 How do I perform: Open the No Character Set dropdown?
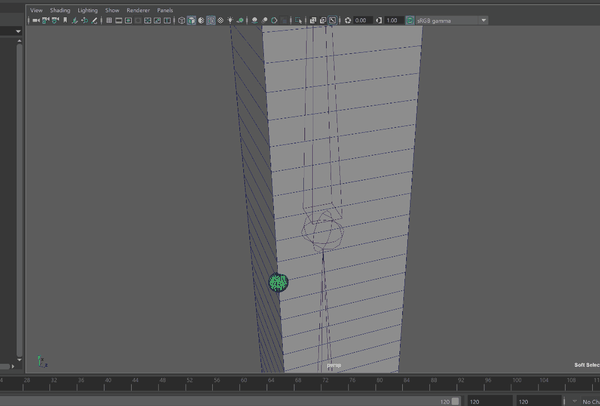(589, 401)
